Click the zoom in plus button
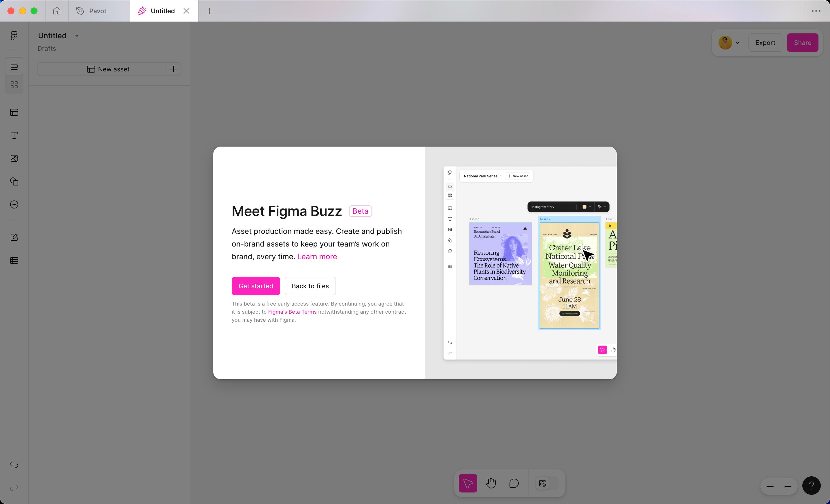 pos(788,486)
